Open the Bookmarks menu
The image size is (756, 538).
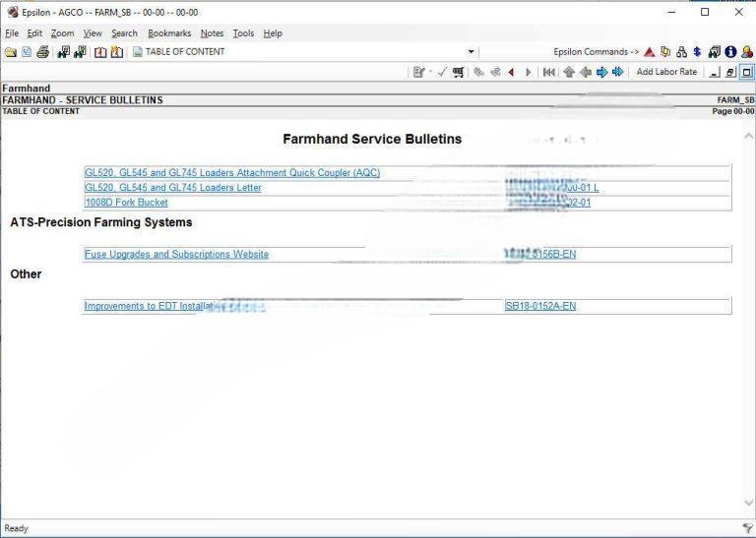click(x=169, y=33)
